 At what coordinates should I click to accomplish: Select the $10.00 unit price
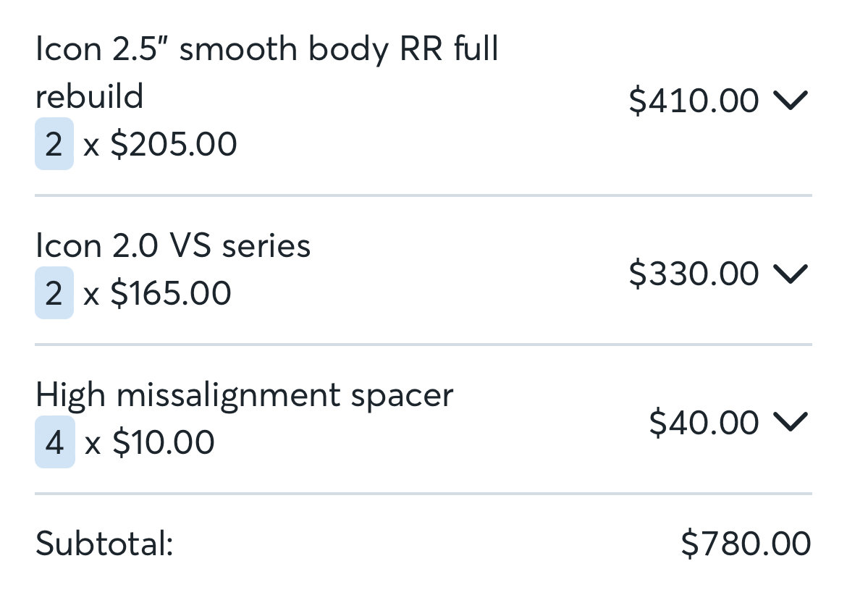pyautogui.click(x=163, y=442)
